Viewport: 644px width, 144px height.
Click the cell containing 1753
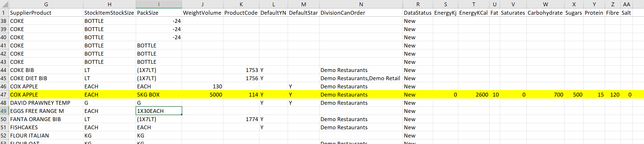[x=241, y=70]
